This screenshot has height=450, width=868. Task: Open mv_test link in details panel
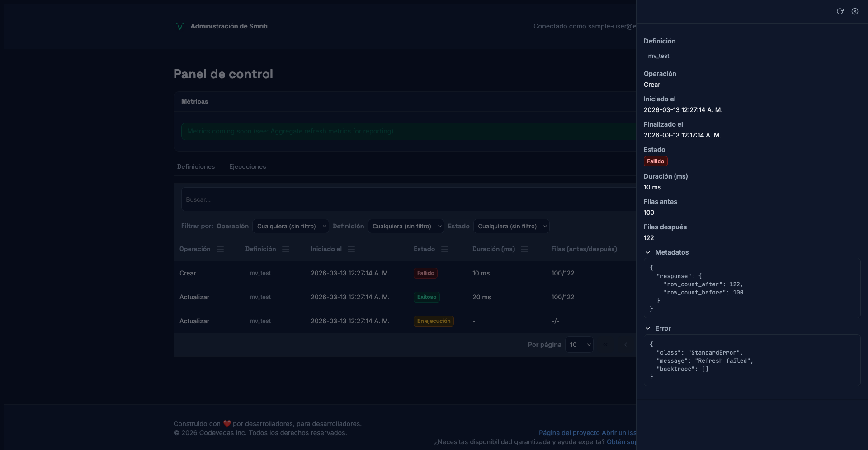coord(658,56)
